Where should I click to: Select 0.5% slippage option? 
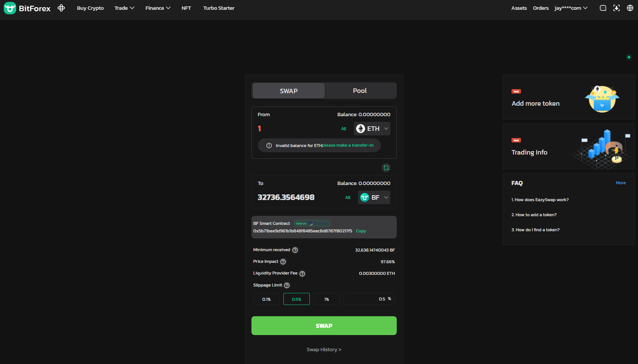(297, 299)
